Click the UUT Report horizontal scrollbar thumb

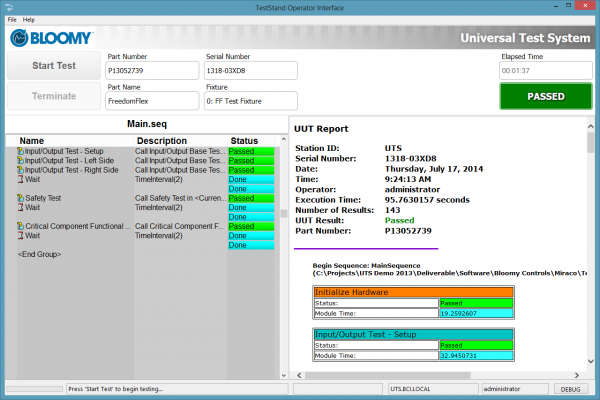pyautogui.click(x=387, y=376)
